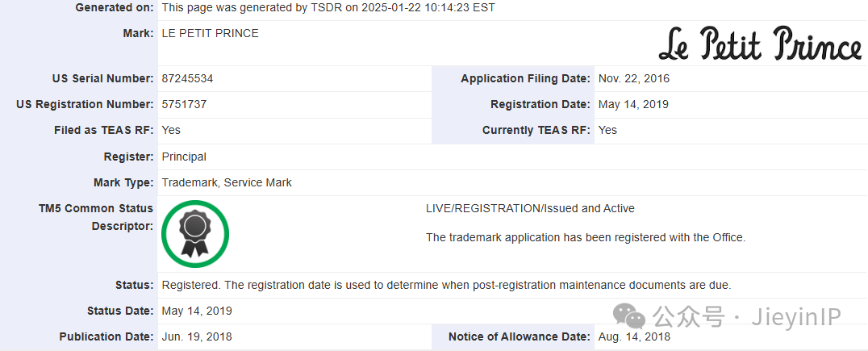The width and height of the screenshot is (868, 351).
Task: Select the US Registration Number 5751737
Action: 184,104
